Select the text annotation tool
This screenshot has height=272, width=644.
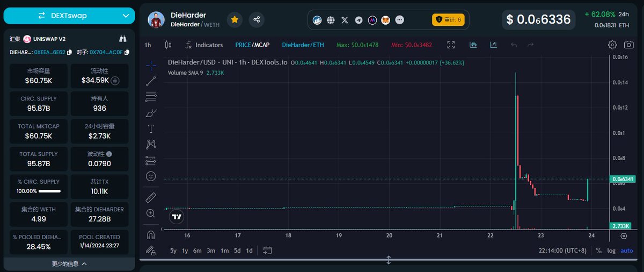tap(151, 129)
